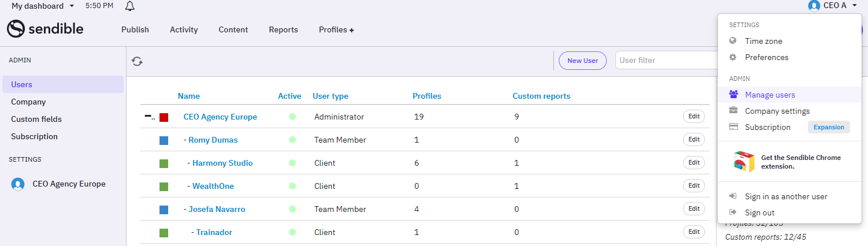Edit the Trainador user
The image size is (868, 246).
(694, 232)
